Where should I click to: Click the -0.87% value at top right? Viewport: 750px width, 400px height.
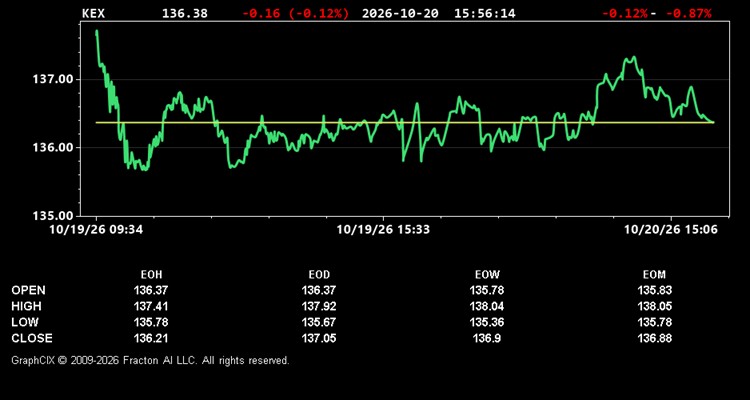[689, 13]
